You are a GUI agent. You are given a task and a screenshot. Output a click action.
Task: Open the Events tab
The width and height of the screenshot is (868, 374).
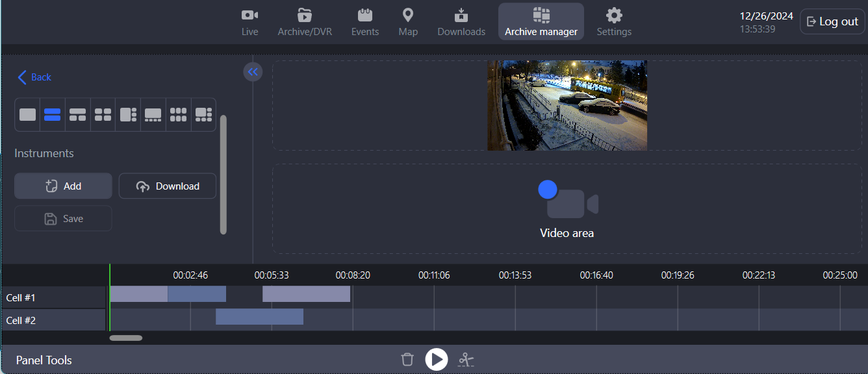(365, 22)
